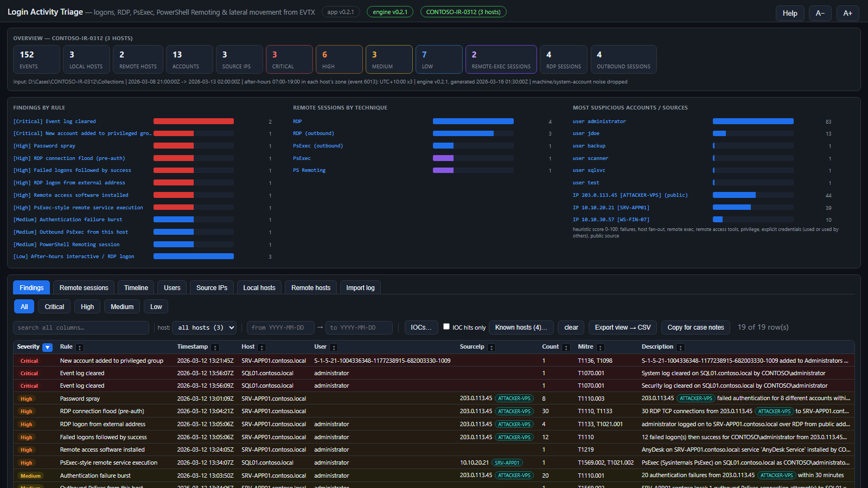The image size is (868, 488).
Task: Filter findings by Critical severity
Action: 54,306
